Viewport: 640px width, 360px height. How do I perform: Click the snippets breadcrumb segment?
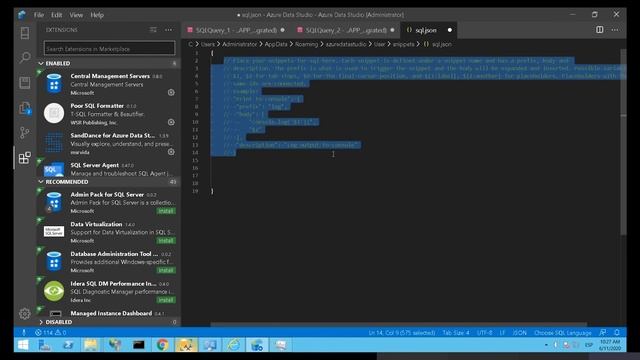coord(403,44)
